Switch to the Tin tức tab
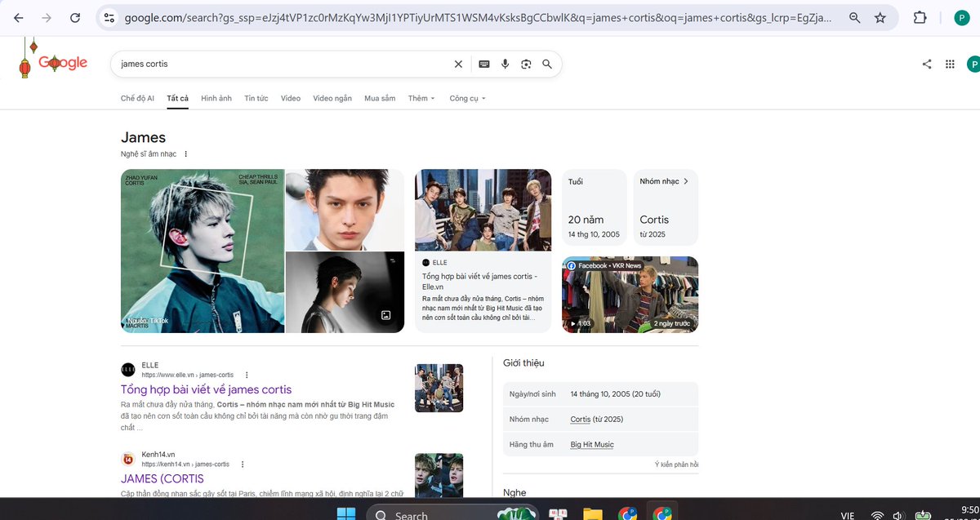Screen dimensions: 980x520 pyautogui.click(x=256, y=98)
